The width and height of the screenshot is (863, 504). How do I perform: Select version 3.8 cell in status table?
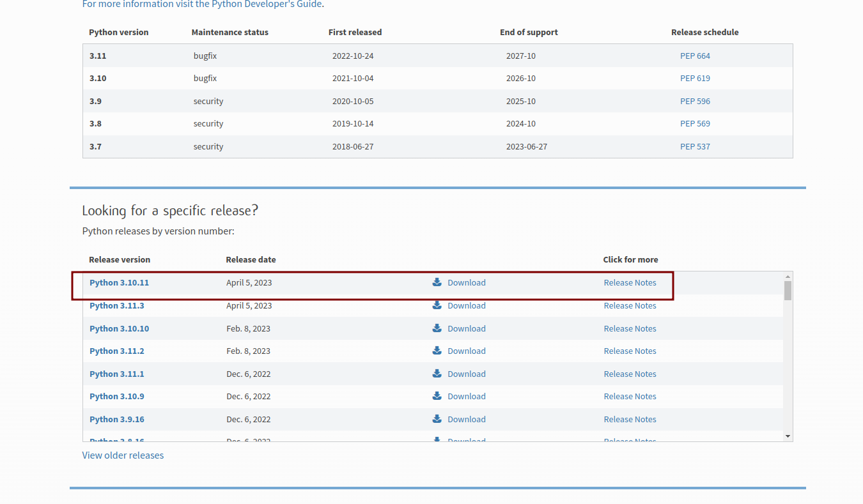(x=95, y=123)
